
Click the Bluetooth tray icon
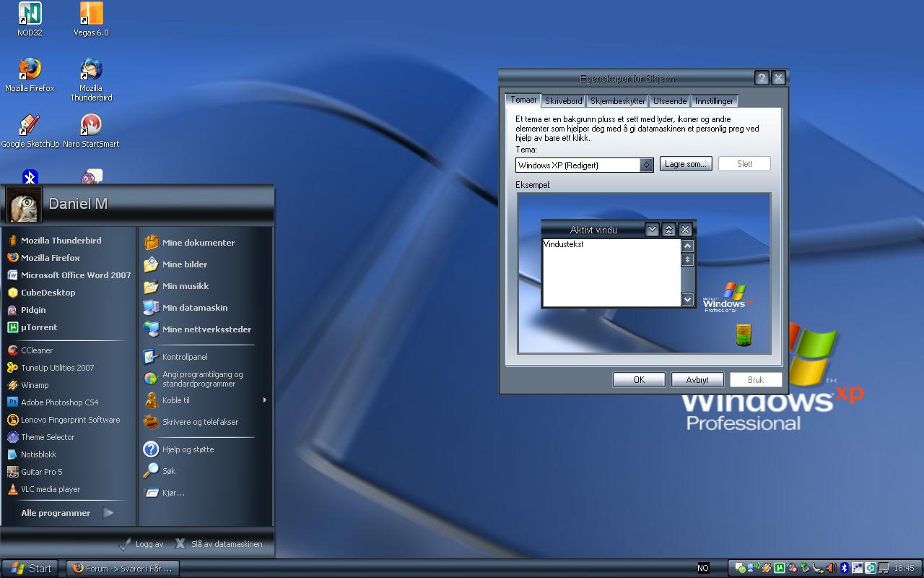click(x=844, y=568)
